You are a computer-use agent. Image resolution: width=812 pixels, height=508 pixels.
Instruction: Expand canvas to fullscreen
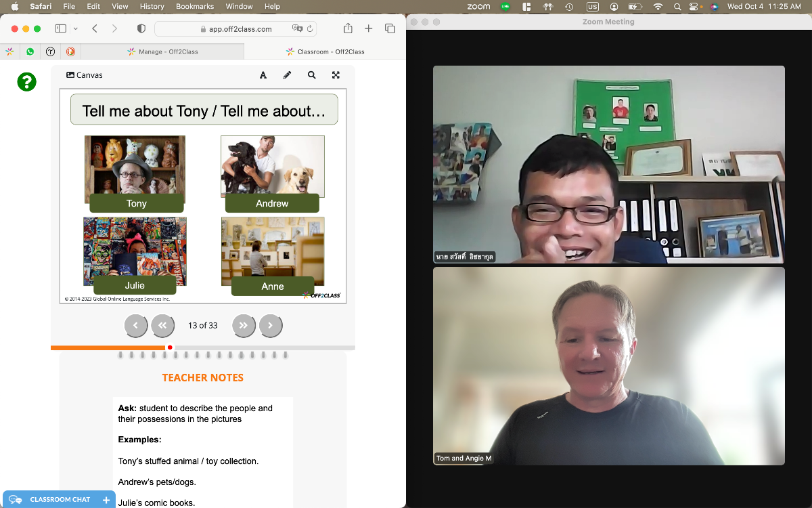(x=336, y=75)
